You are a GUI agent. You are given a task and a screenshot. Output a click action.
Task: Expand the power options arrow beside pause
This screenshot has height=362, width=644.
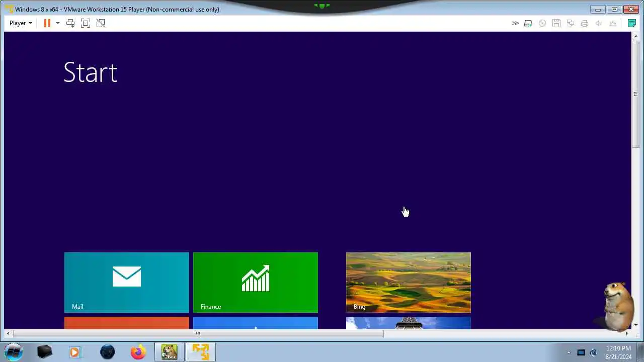pyautogui.click(x=57, y=23)
